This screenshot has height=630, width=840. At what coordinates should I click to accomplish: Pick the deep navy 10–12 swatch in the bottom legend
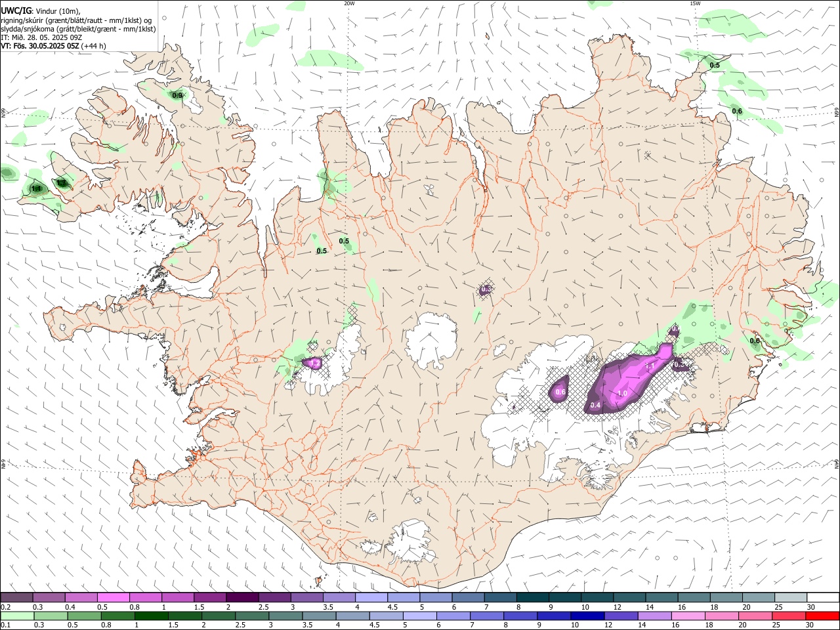[588, 616]
